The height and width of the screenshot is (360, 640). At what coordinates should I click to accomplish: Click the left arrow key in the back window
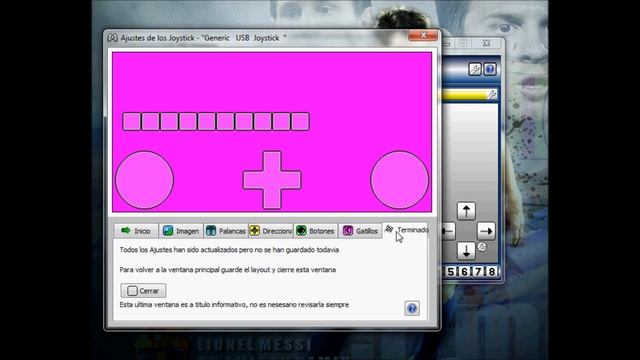[x=448, y=231]
